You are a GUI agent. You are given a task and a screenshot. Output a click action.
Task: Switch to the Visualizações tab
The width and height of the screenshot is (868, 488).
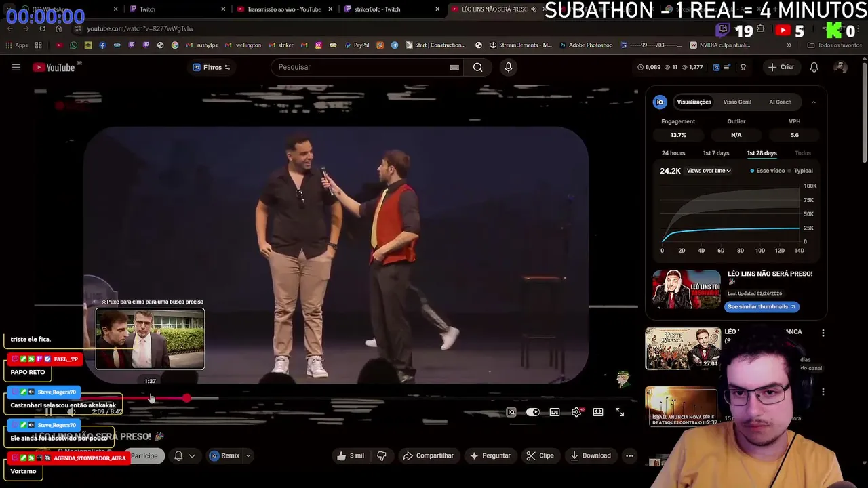[694, 102]
